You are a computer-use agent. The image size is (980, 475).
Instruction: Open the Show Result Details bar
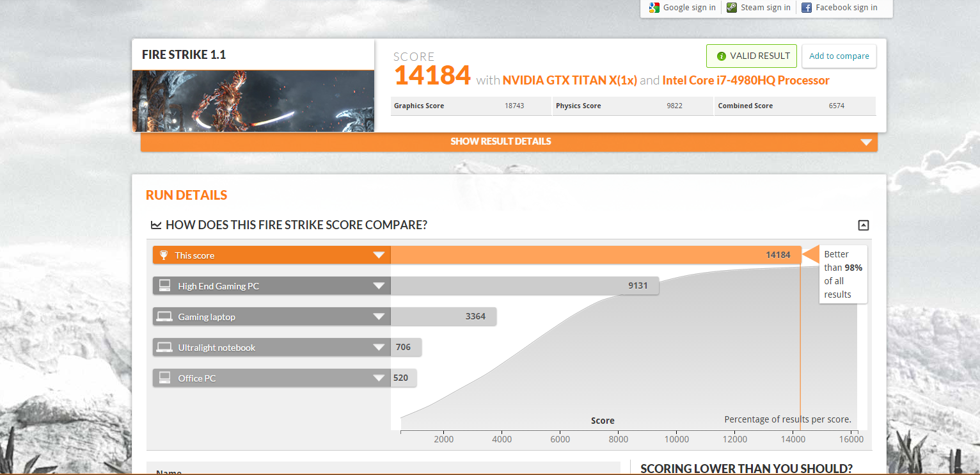pos(509,141)
